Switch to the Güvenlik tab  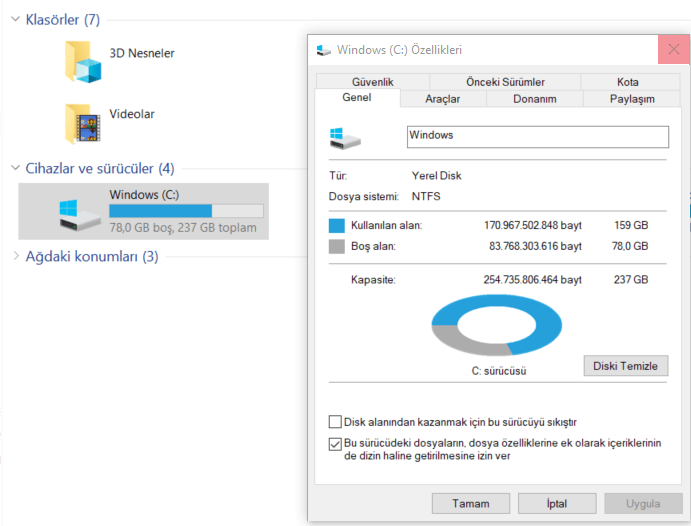pyautogui.click(x=372, y=82)
